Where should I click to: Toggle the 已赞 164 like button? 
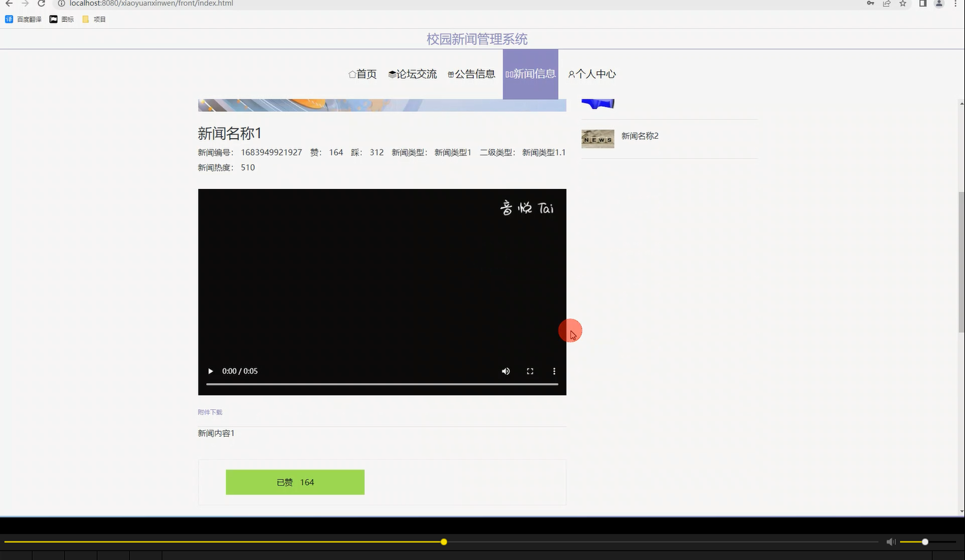pos(295,482)
